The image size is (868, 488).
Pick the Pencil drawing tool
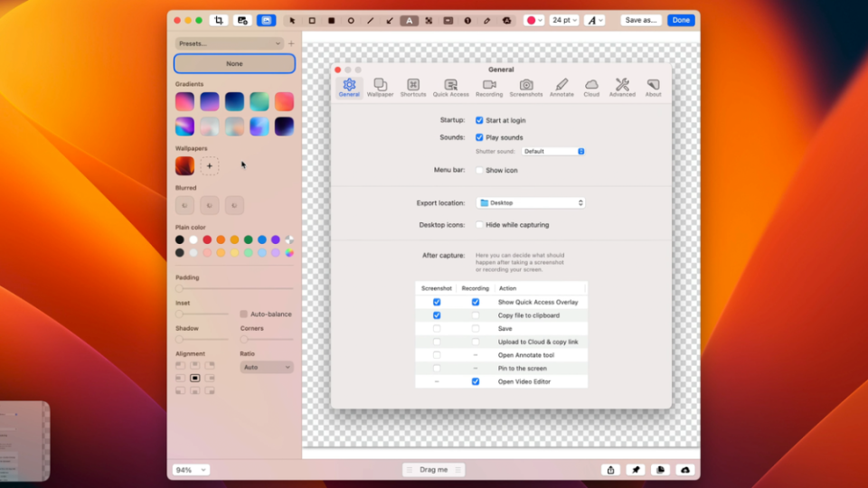(x=486, y=20)
